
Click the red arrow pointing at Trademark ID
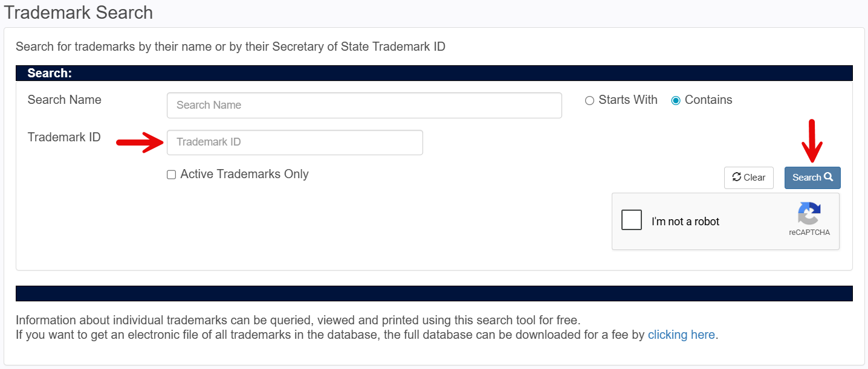pos(140,143)
